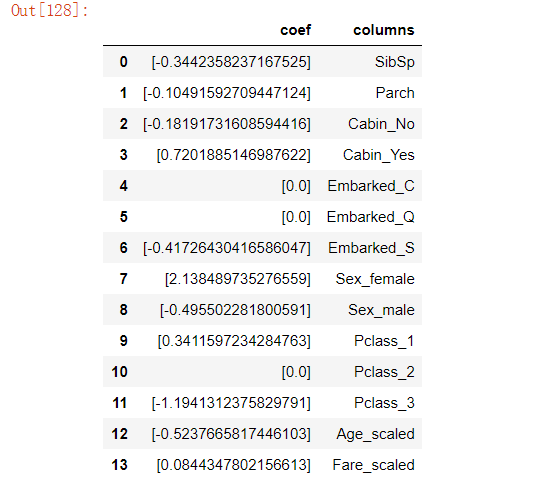
Task: Click row index 10
Action: pos(119,372)
